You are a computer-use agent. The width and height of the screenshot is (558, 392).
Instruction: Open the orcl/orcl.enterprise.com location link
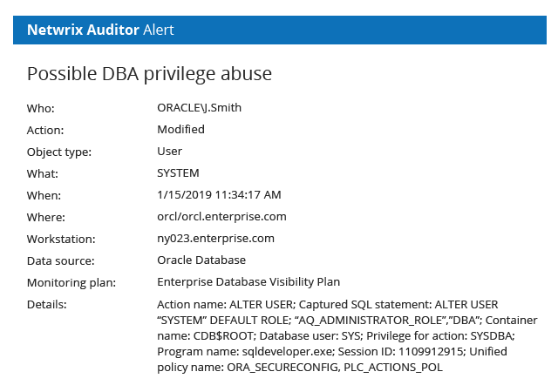click(x=221, y=217)
